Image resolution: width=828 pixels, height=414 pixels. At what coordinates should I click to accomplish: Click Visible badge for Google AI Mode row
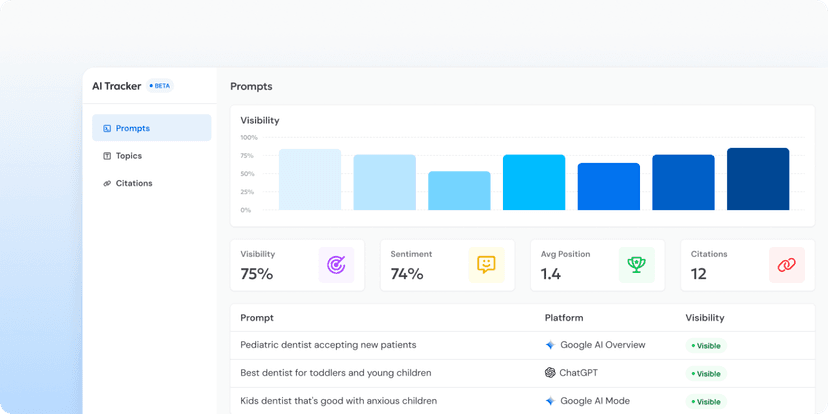[706, 402]
